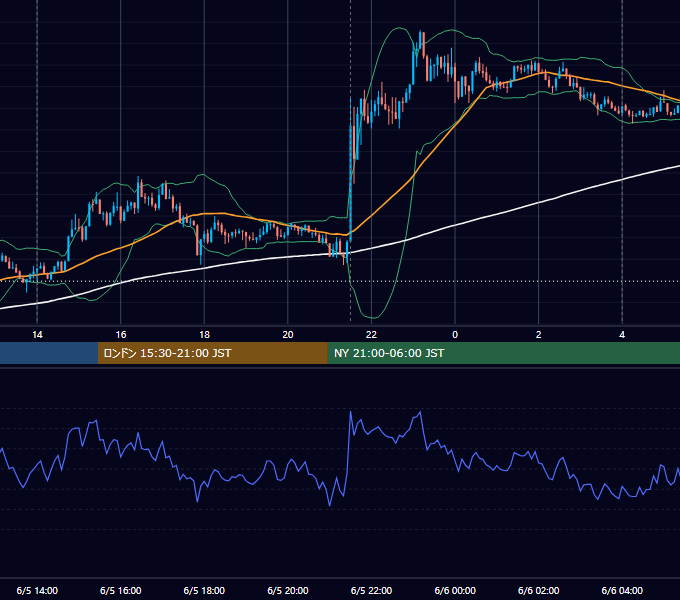Click the 4 hour label on price axis
This screenshot has width=680, height=600.
622,335
